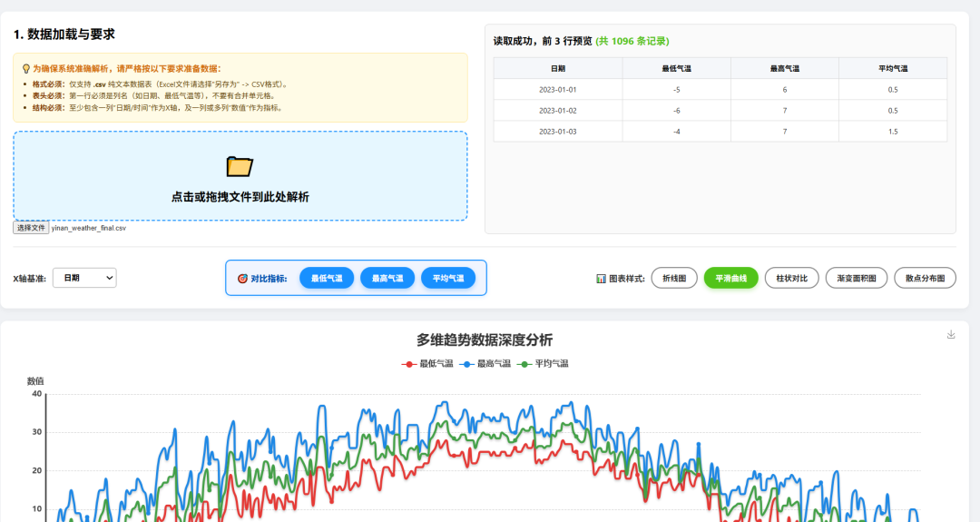
Task: Click the folder icon in upload area
Action: click(x=240, y=166)
